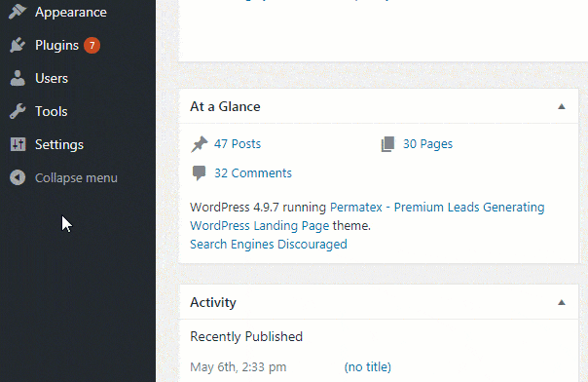Click the comment bubble icon
Image resolution: width=588 pixels, height=382 pixels.
pos(199,173)
